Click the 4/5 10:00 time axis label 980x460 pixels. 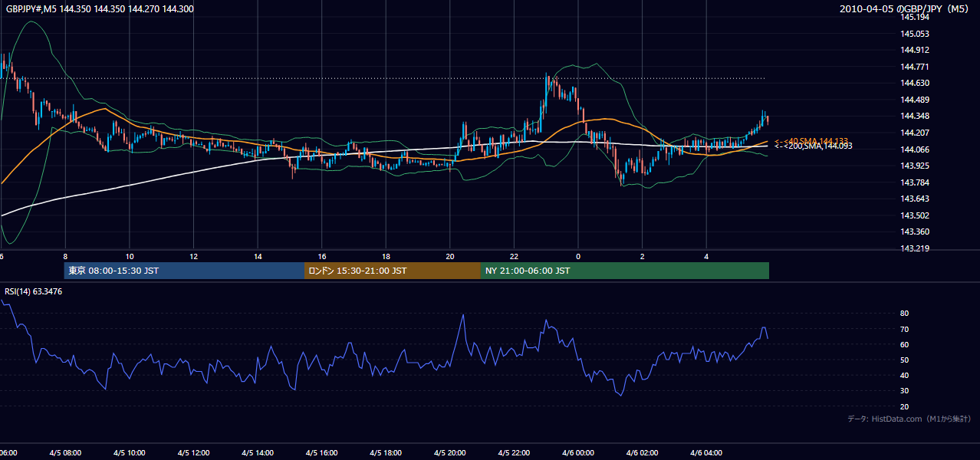130,453
